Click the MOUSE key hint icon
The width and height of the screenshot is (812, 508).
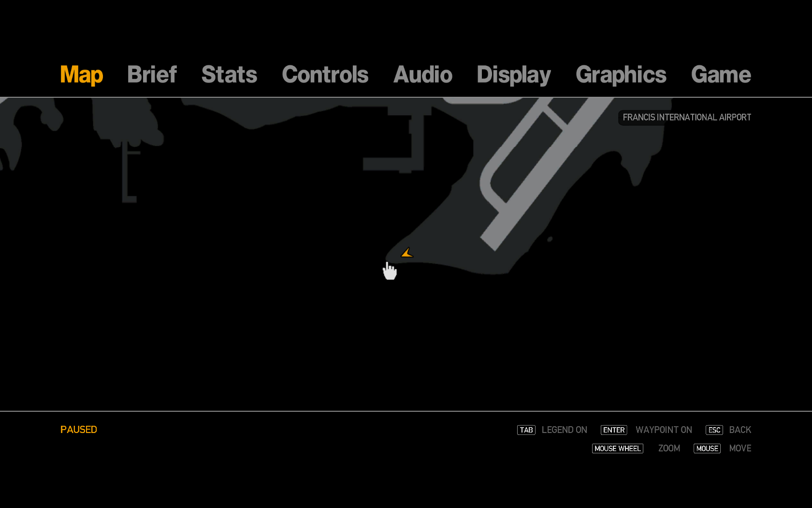(707, 448)
